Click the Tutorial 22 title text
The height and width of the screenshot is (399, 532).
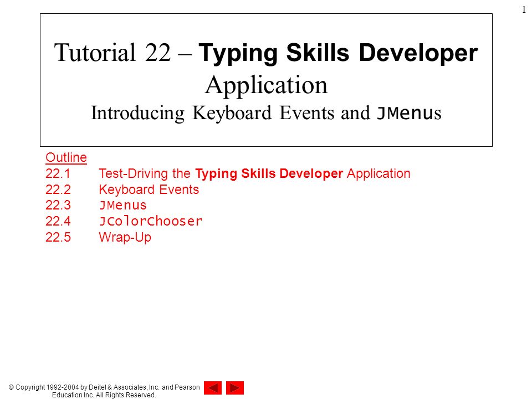[x=112, y=53]
